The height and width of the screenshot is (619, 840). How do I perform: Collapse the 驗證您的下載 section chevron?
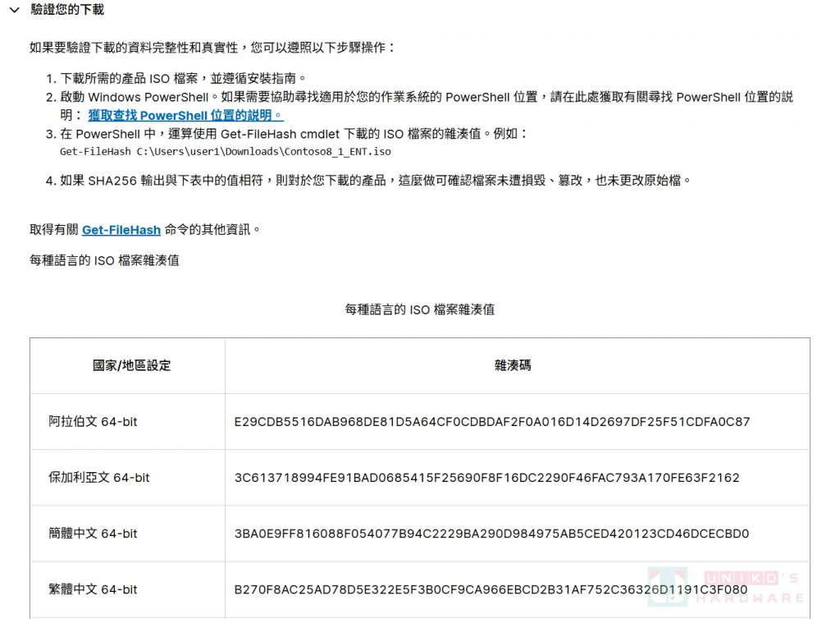(14, 10)
